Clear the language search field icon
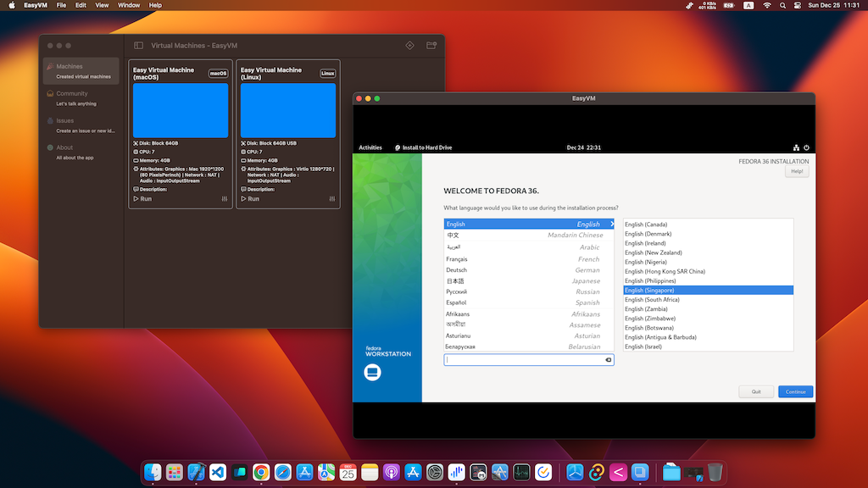 [x=608, y=359]
